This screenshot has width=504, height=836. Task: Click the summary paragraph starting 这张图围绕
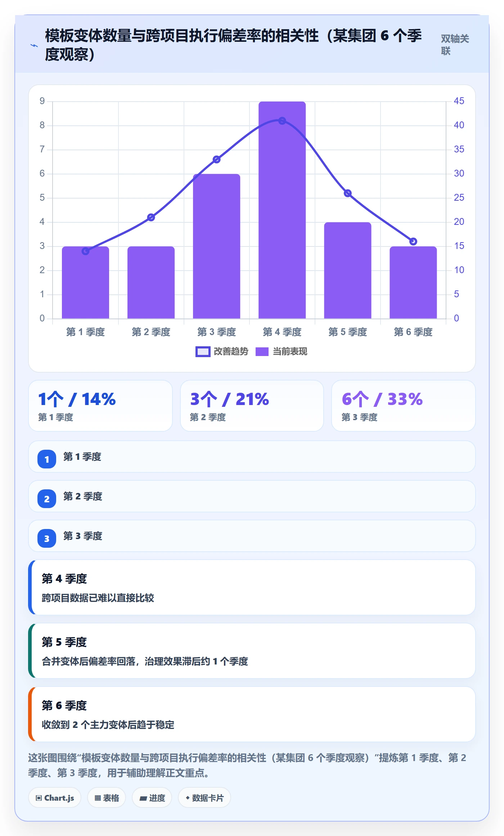pos(247,765)
